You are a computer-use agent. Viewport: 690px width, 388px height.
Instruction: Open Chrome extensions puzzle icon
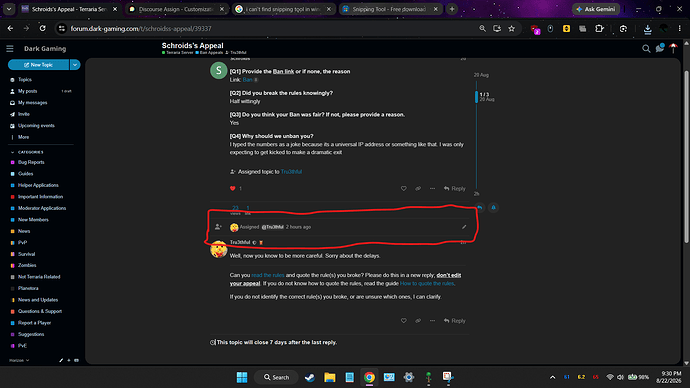pyautogui.click(x=599, y=28)
